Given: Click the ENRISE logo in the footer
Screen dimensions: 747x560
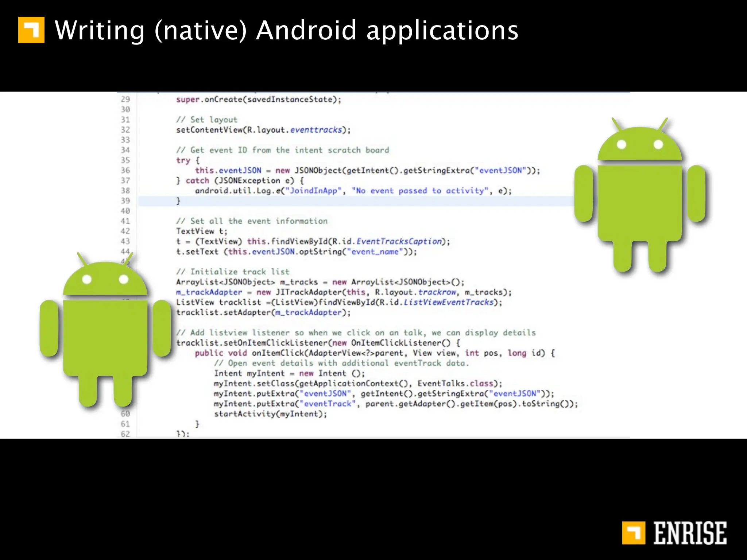Looking at the screenshot, I should coord(674,533).
